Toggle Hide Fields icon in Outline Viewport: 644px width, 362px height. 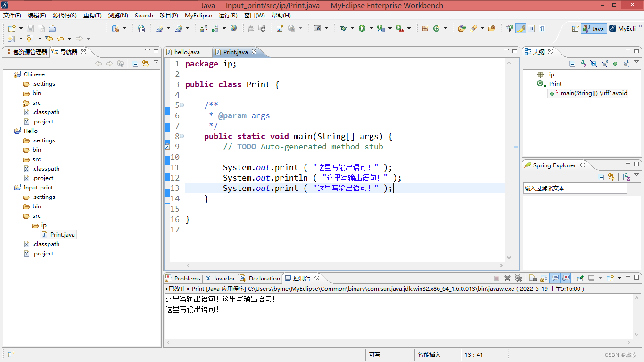point(594,64)
